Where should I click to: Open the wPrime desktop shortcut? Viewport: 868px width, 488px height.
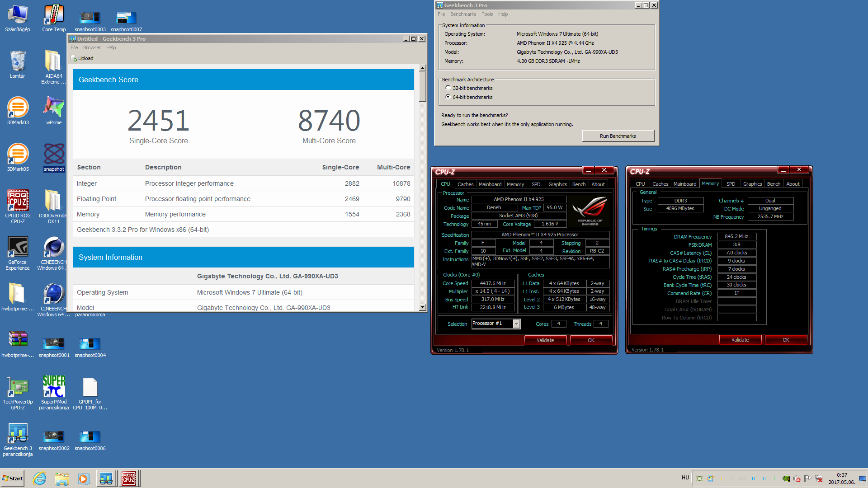54,111
